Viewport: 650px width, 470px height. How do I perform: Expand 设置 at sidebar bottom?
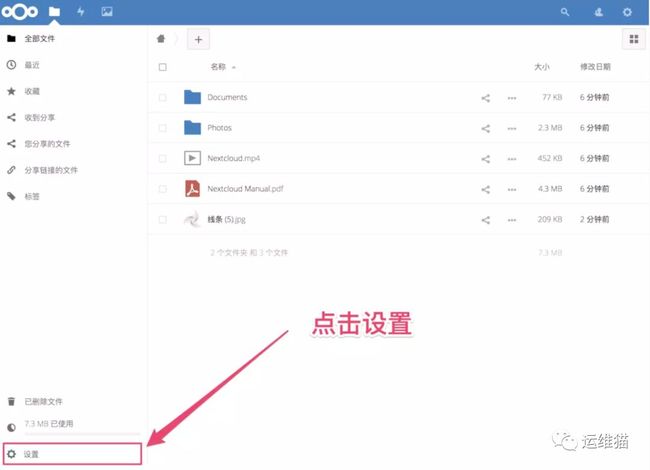(73, 454)
